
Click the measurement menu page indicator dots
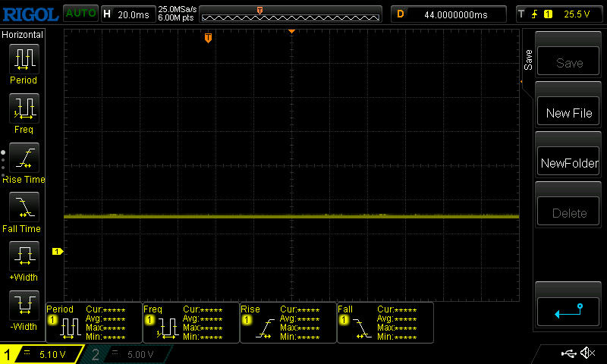(3, 164)
